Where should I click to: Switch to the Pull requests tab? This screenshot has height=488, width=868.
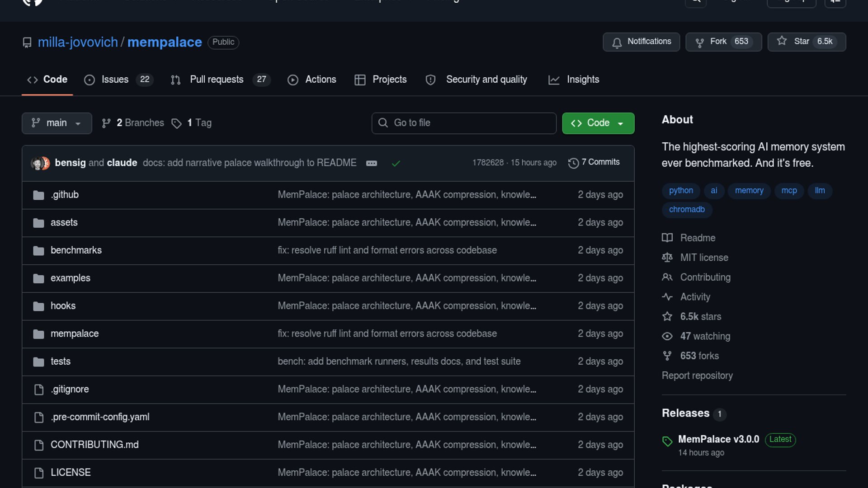pos(216,80)
